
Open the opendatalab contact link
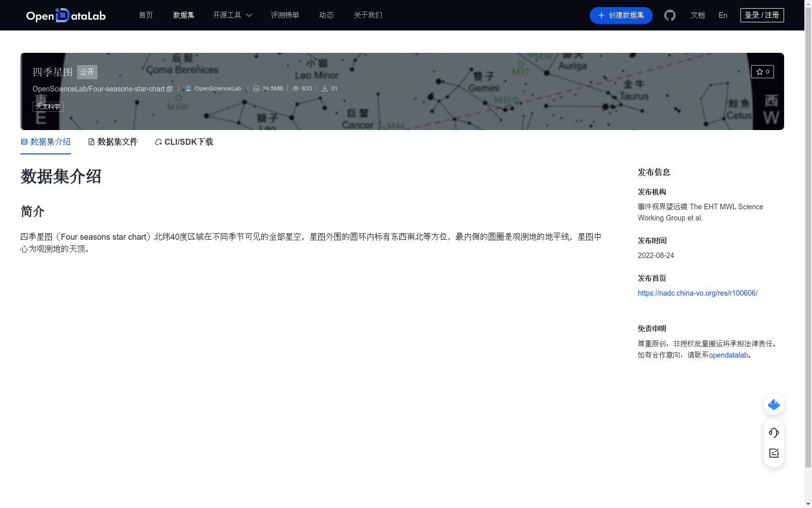pos(728,355)
